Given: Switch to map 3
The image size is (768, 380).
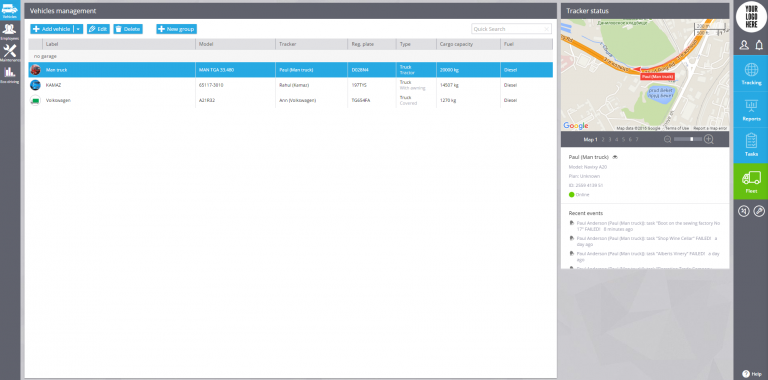Looking at the screenshot, I should pyautogui.click(x=610, y=140).
